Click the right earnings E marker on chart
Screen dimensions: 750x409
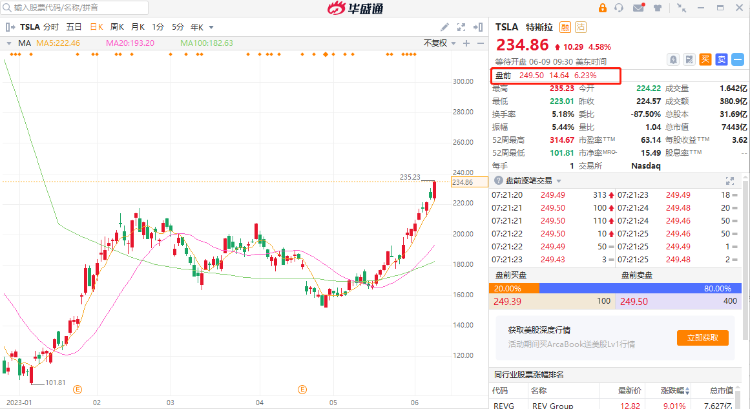[302, 390]
